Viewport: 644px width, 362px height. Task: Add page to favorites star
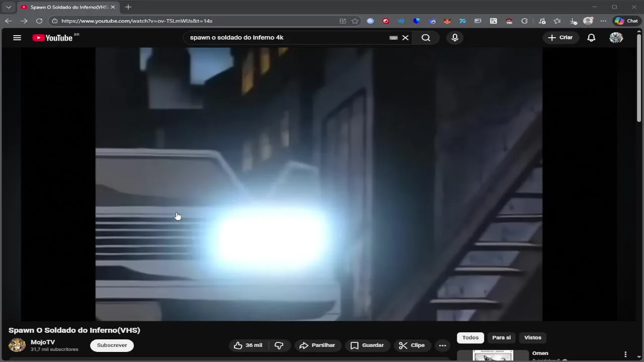click(355, 21)
